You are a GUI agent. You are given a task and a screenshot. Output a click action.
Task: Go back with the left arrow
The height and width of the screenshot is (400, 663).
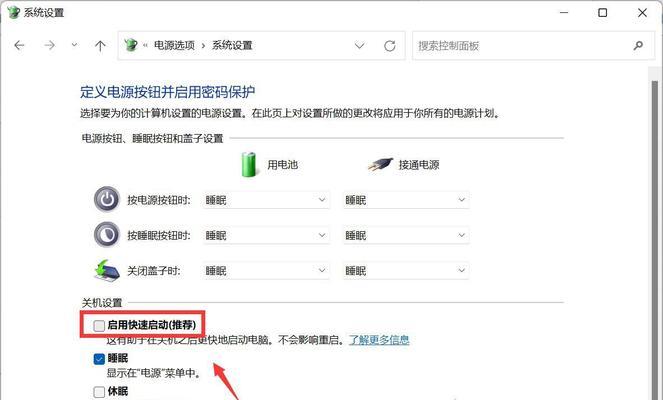19,45
